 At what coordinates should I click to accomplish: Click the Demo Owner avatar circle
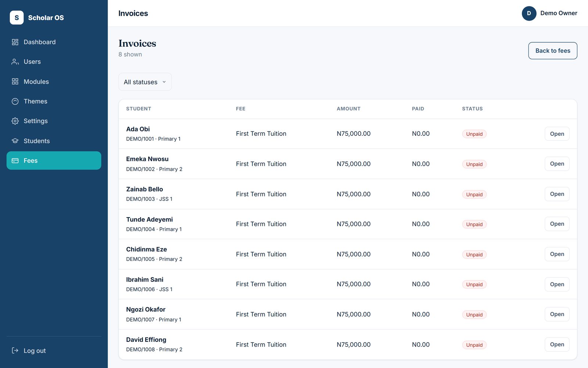coord(529,13)
